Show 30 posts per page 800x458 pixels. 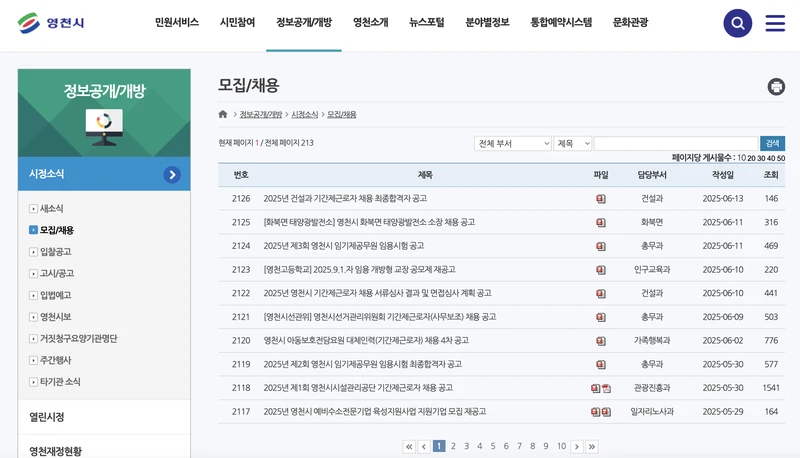pyautogui.click(x=761, y=158)
